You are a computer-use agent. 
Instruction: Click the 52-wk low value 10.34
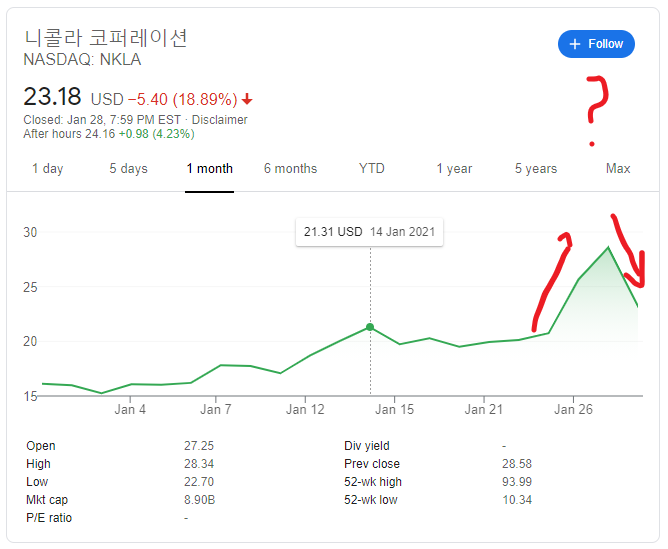pyautogui.click(x=517, y=500)
